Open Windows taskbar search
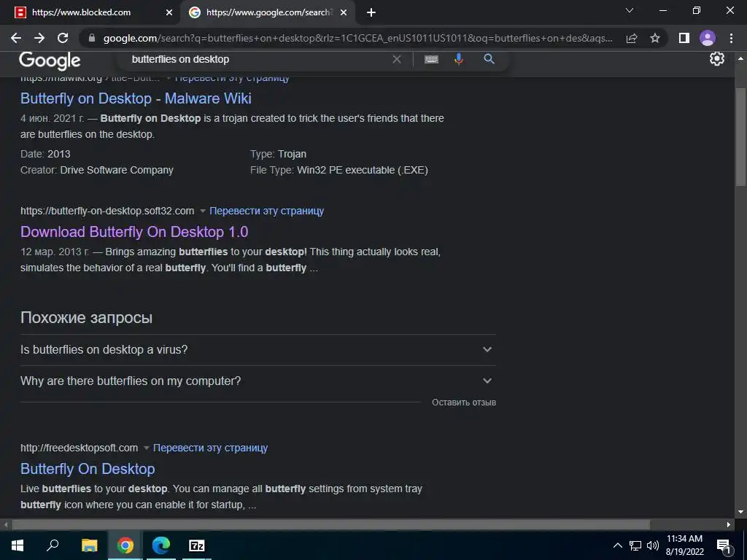This screenshot has width=747, height=560. pyautogui.click(x=53, y=545)
